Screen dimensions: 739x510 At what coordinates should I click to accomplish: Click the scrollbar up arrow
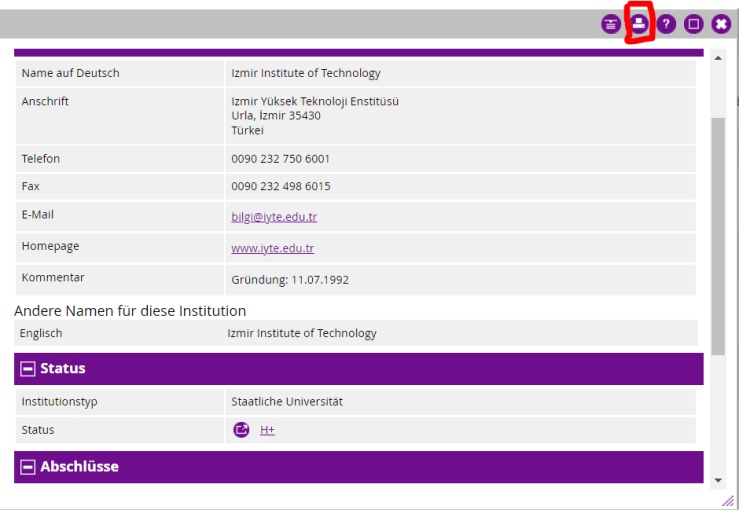click(x=718, y=58)
